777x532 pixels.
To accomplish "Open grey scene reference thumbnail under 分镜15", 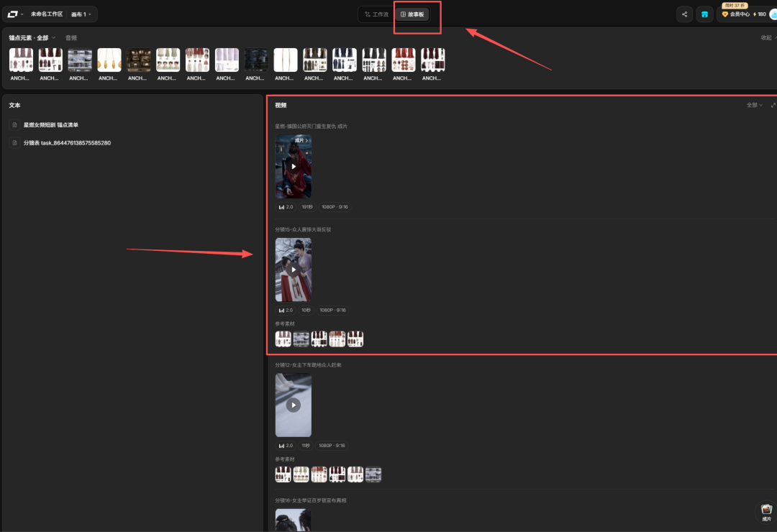I will (301, 339).
